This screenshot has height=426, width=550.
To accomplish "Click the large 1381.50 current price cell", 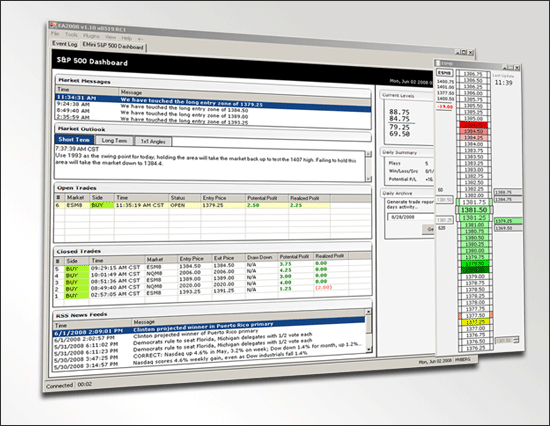I will (474, 210).
